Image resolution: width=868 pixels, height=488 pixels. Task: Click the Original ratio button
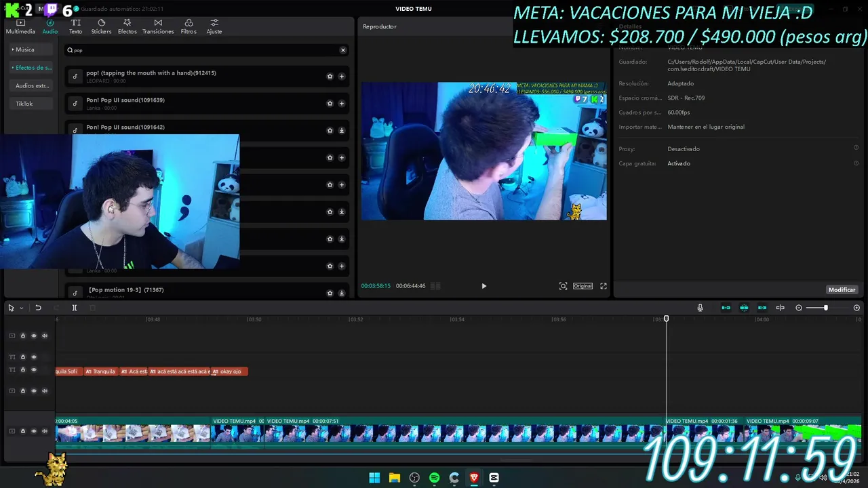coord(583,286)
